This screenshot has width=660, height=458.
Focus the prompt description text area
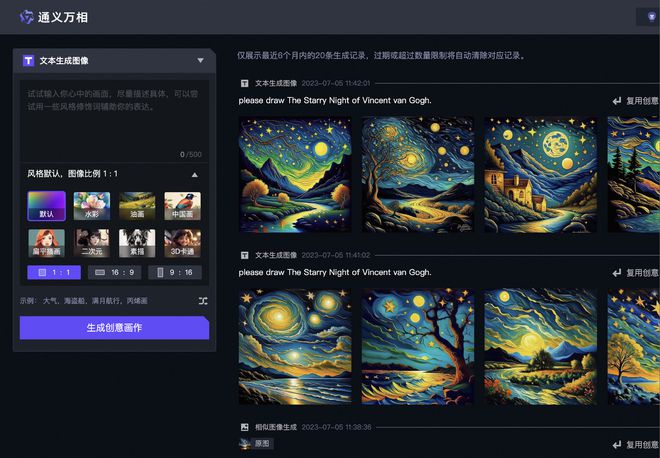point(114,120)
